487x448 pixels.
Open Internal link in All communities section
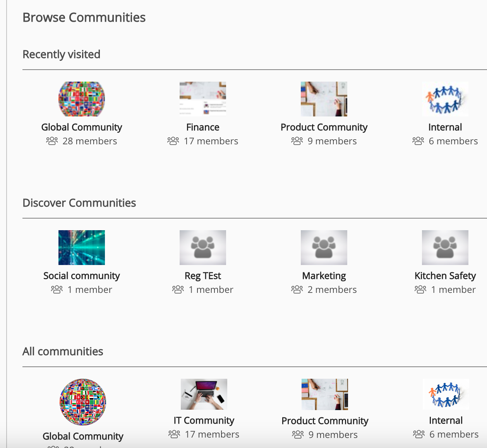[x=446, y=421]
